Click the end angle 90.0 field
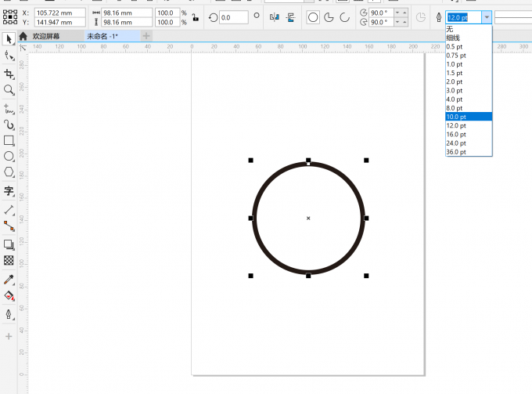Viewport: 532px width, 394px height. pyautogui.click(x=381, y=23)
